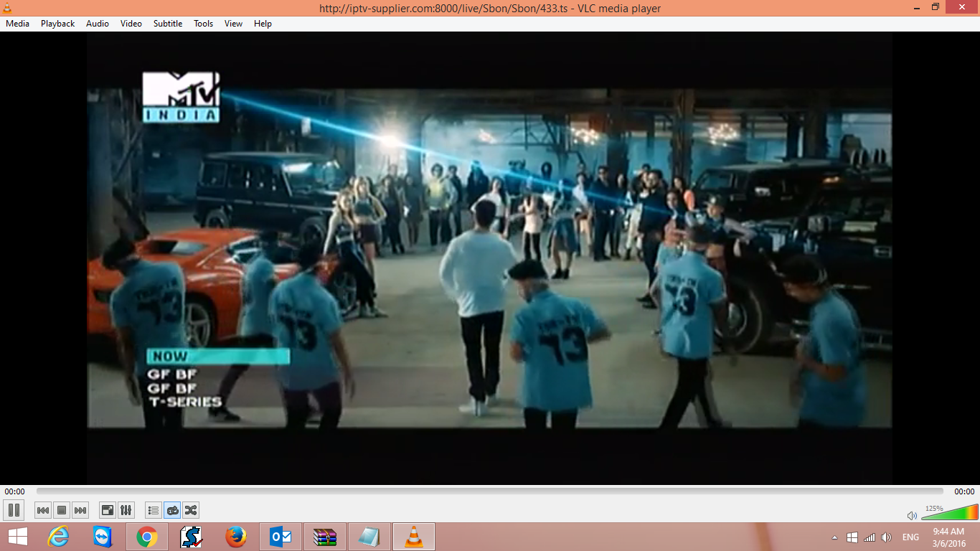Set volume using the 125% volume slider
Viewport: 980px width, 551px height.
click(949, 512)
